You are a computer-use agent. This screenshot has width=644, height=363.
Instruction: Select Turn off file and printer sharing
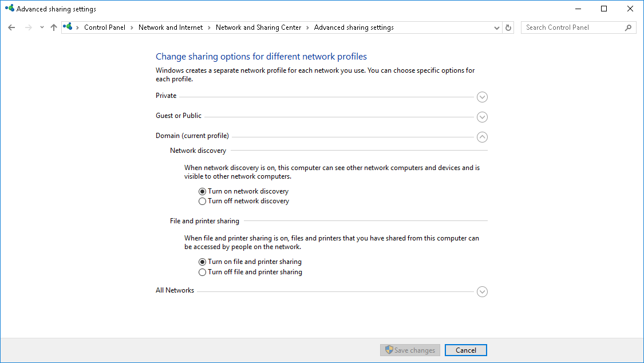click(202, 273)
